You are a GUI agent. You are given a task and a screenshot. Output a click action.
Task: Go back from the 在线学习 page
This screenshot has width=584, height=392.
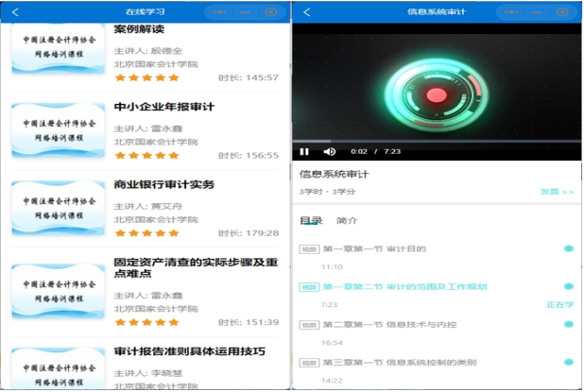(15, 12)
